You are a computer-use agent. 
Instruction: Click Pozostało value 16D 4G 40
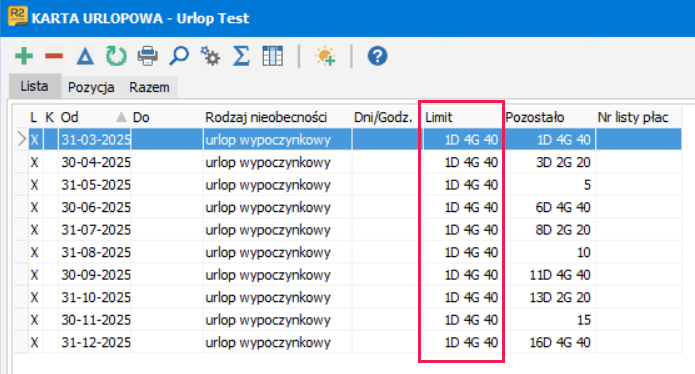pos(560,343)
